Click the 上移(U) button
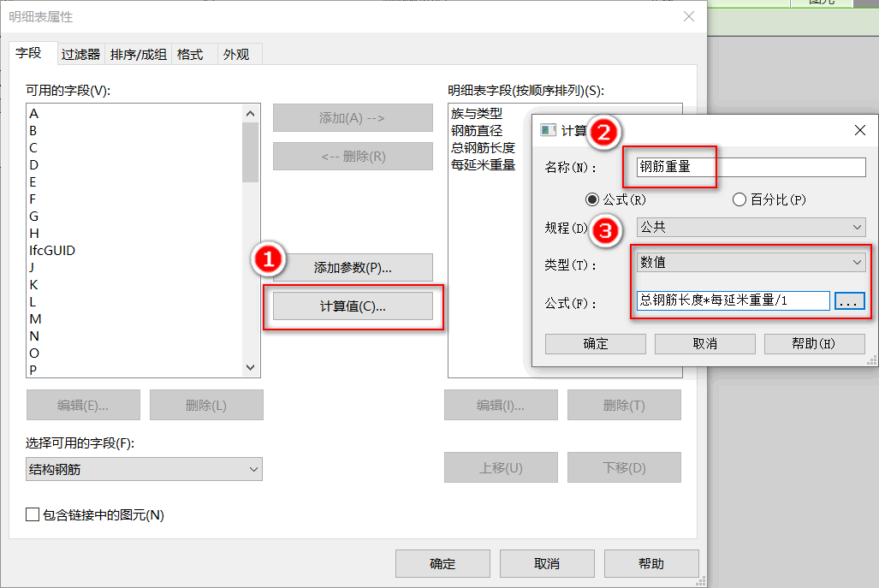879x588 pixels. point(501,467)
